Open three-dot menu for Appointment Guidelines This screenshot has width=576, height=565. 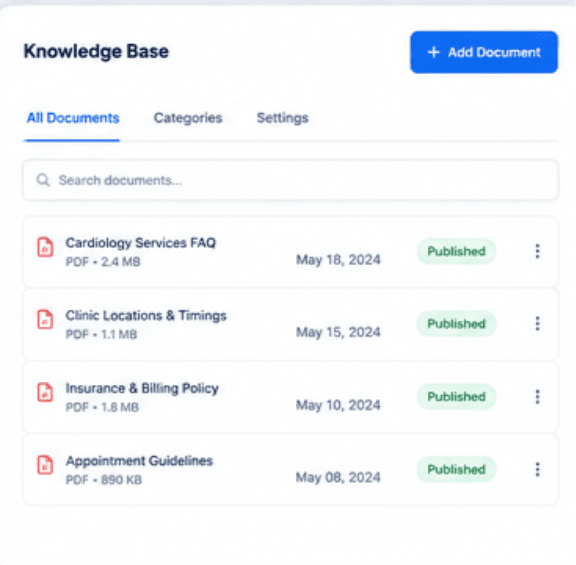(537, 469)
